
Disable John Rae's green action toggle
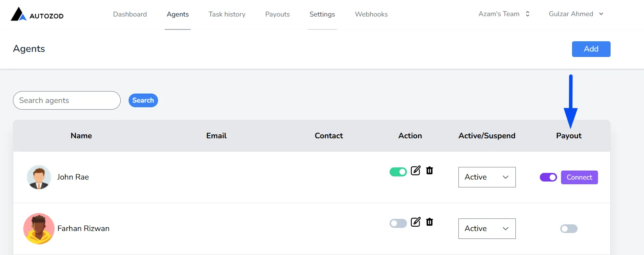tap(398, 172)
